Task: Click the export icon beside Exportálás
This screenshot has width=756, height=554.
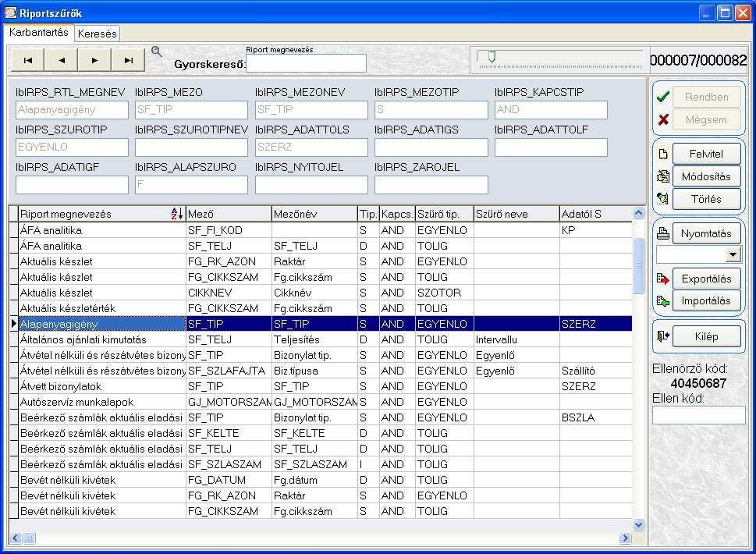Action: (x=663, y=279)
